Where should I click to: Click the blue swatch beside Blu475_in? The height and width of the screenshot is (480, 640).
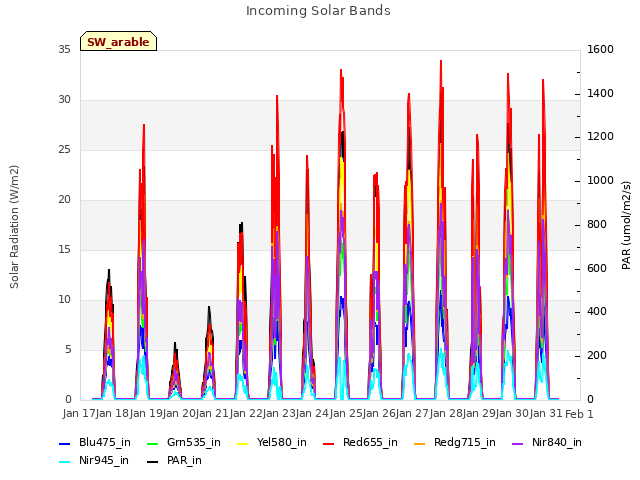pos(64,443)
